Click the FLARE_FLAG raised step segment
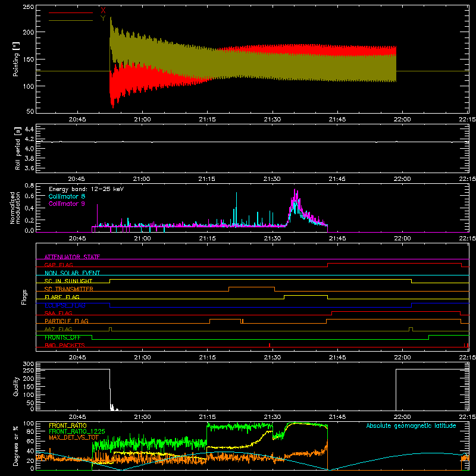 (306, 295)
